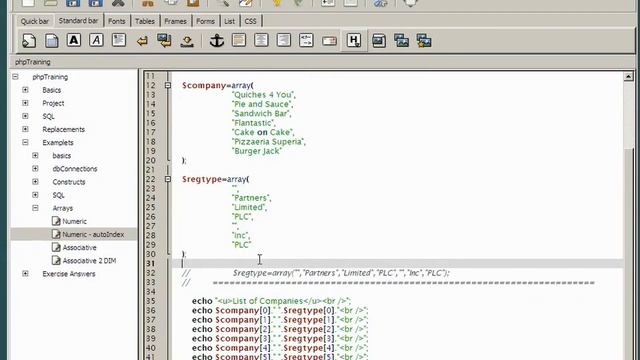Open the Numeric file document icon
This screenshot has width=640, height=360.
[x=56, y=221]
